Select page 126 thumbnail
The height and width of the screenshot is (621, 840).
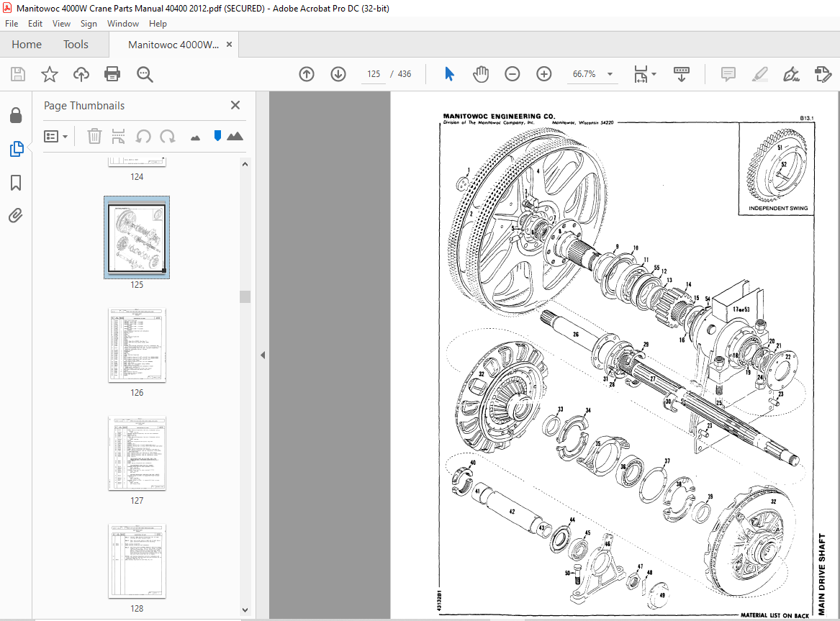[137, 345]
